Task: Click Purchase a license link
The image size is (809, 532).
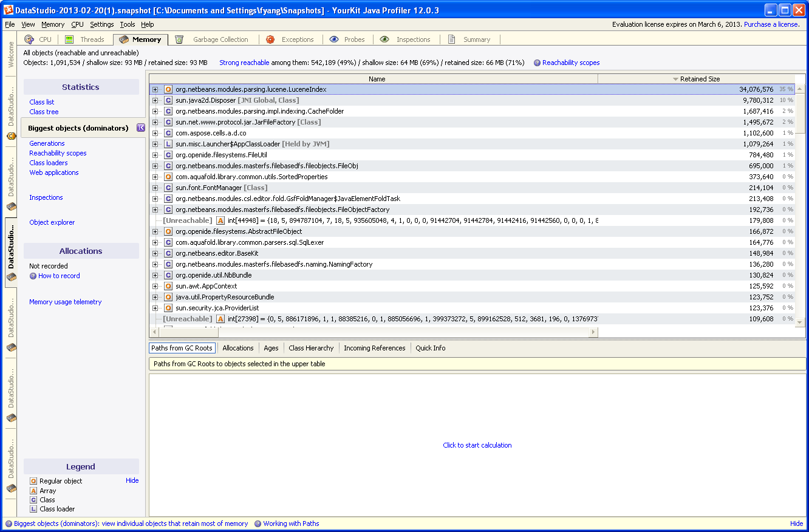Action: click(771, 24)
